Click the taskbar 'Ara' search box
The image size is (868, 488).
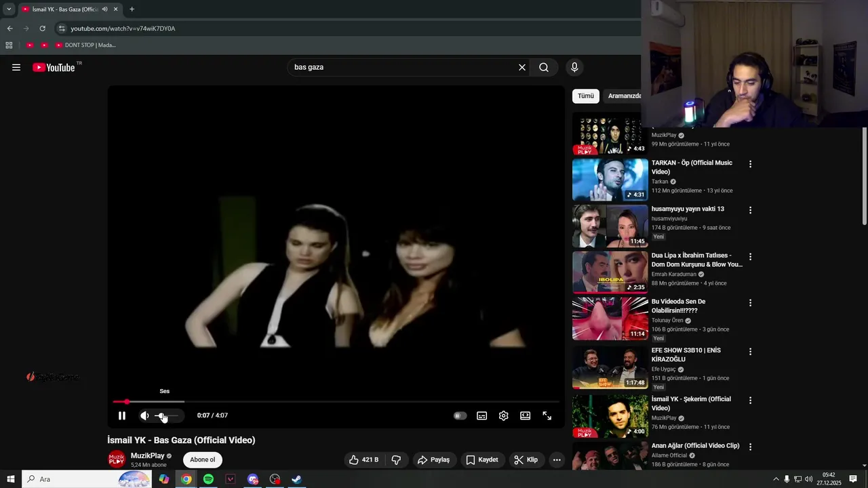click(88, 479)
